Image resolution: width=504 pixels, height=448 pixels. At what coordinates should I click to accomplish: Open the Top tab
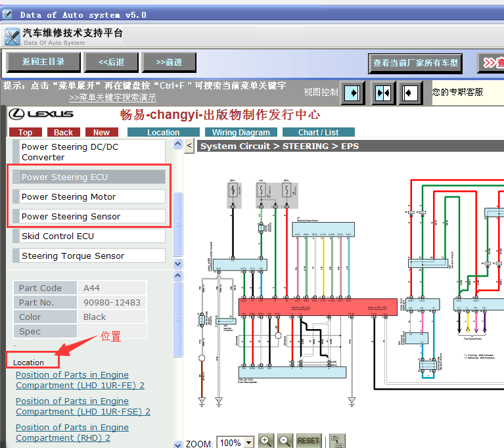(26, 132)
